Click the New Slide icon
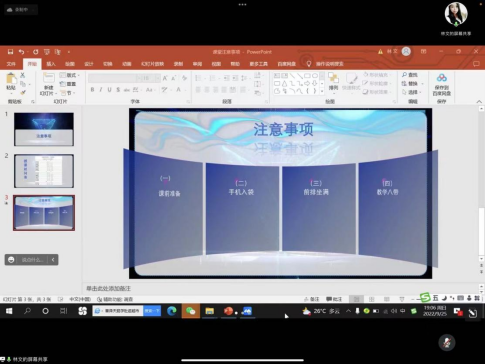 click(49, 79)
